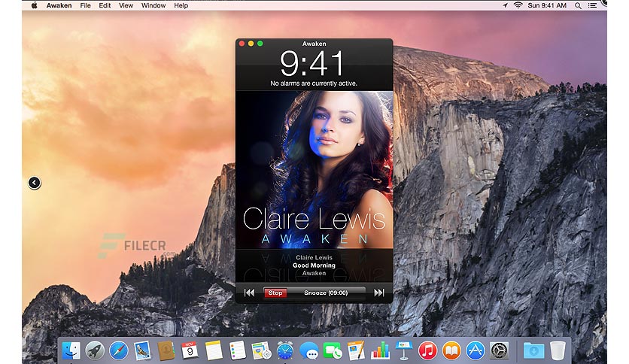Open Spotlight search magnifier
Screen dimensions: 629x364
pos(578,5)
